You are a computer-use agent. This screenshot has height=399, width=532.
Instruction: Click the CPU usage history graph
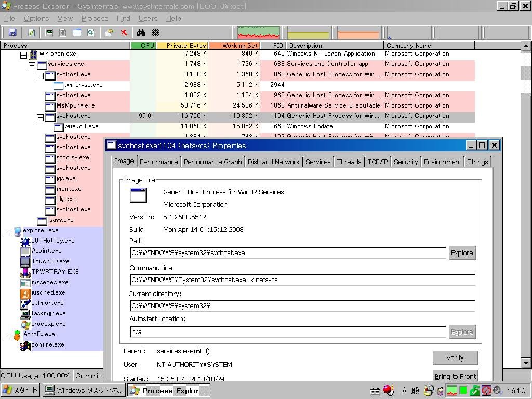pyautogui.click(x=259, y=33)
